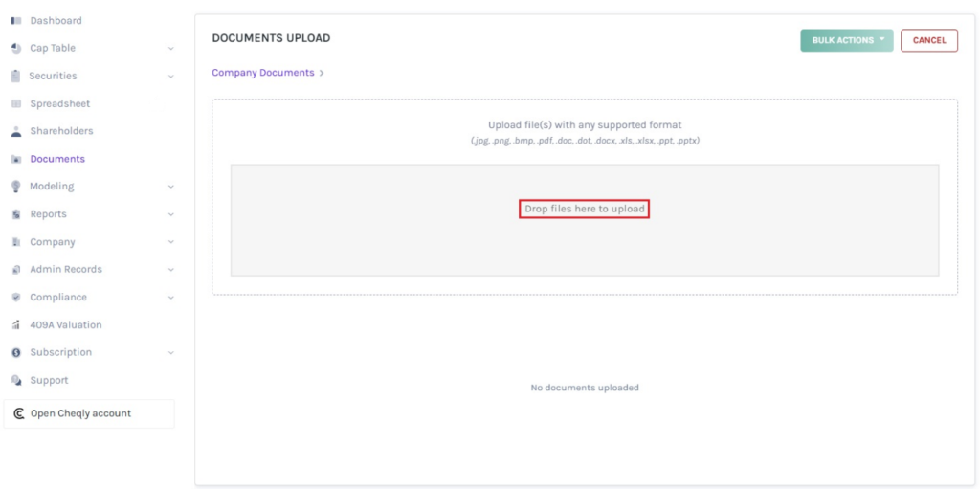Viewport: 980px width, 489px height.
Task: Click the Spreadsheet grid icon
Action: [x=16, y=103]
